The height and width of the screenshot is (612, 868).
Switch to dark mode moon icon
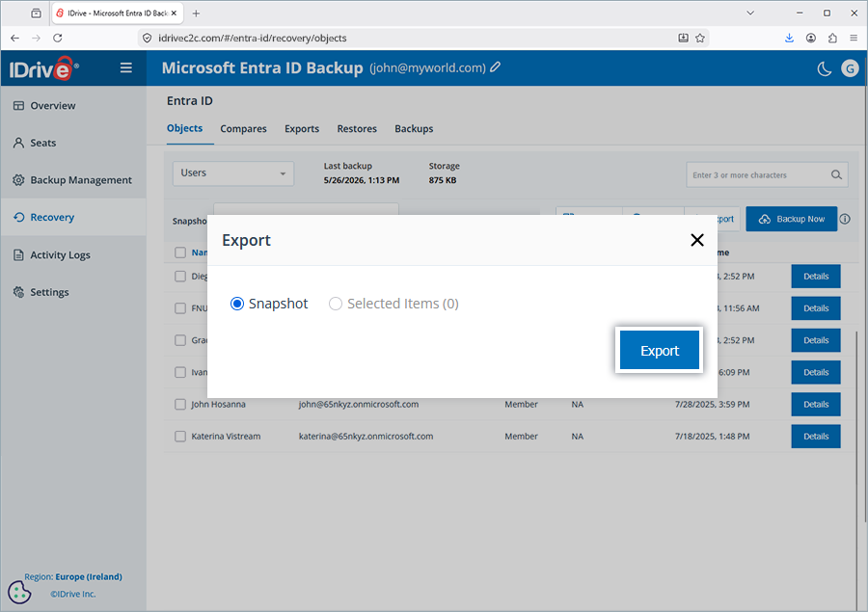click(x=825, y=68)
